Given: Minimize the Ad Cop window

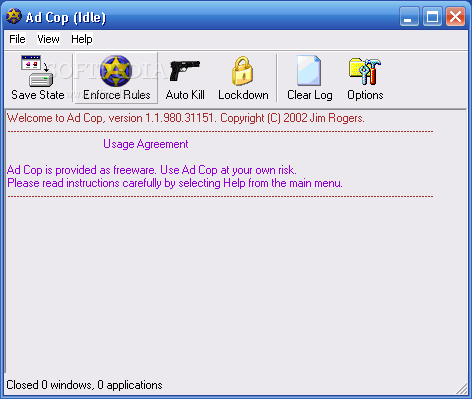Looking at the screenshot, I should [409, 17].
